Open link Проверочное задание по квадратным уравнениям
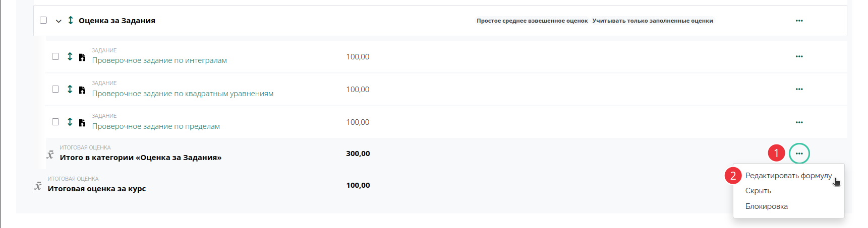The width and height of the screenshot is (868, 228). 183,94
